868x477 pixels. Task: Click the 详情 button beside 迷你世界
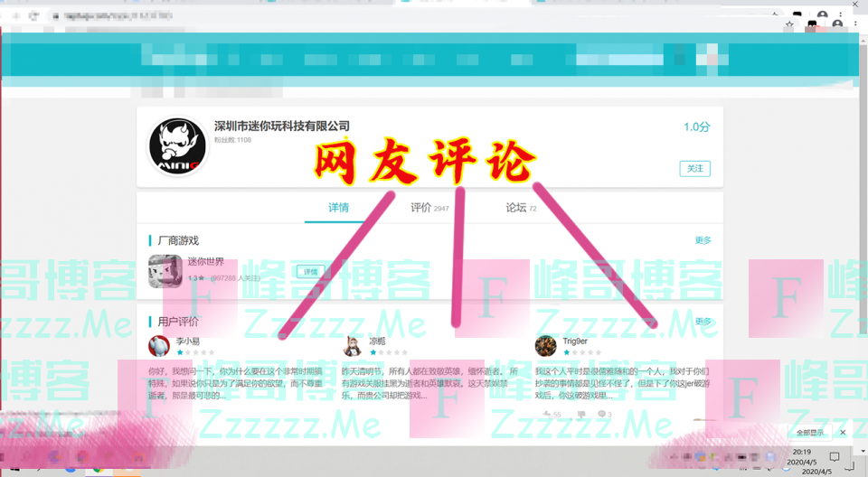click(310, 272)
